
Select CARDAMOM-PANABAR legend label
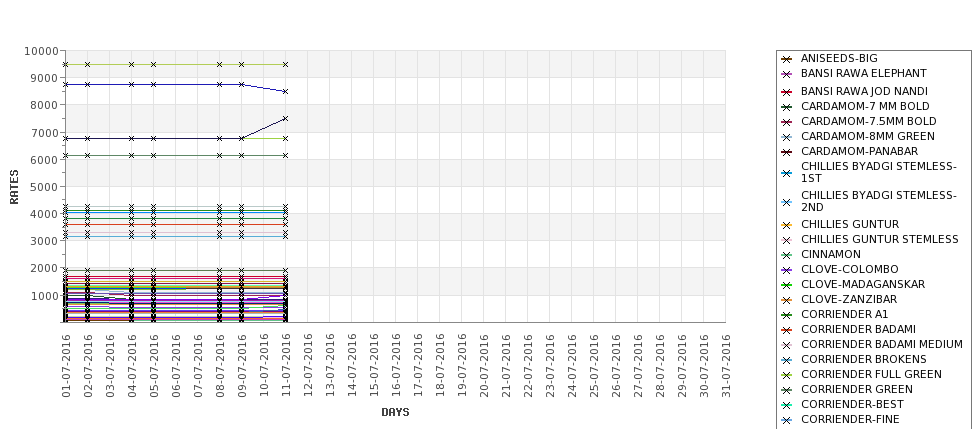[859, 151]
